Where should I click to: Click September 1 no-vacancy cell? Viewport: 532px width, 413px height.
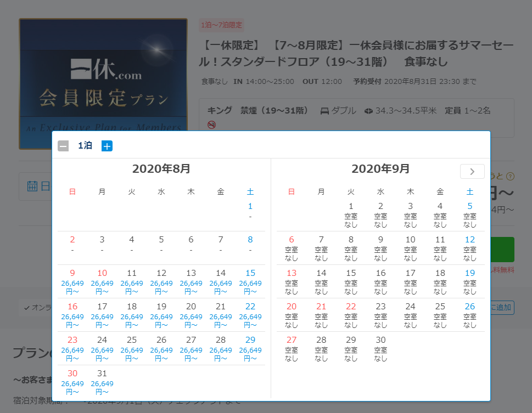click(x=351, y=214)
